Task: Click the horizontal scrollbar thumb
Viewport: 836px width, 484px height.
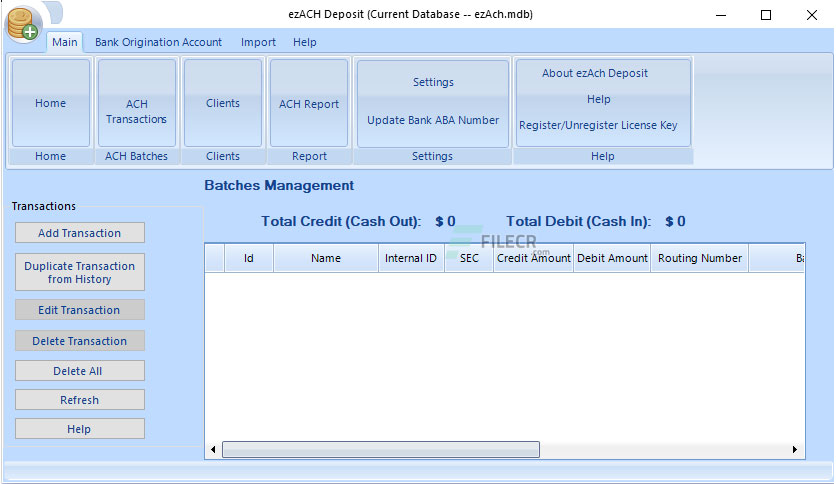Action: pos(381,449)
